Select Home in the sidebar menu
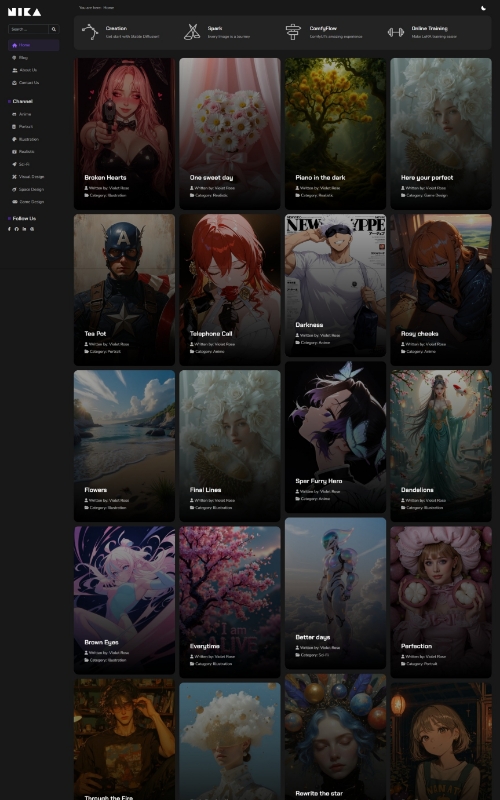Viewport: 500px width, 800px height. pos(34,45)
